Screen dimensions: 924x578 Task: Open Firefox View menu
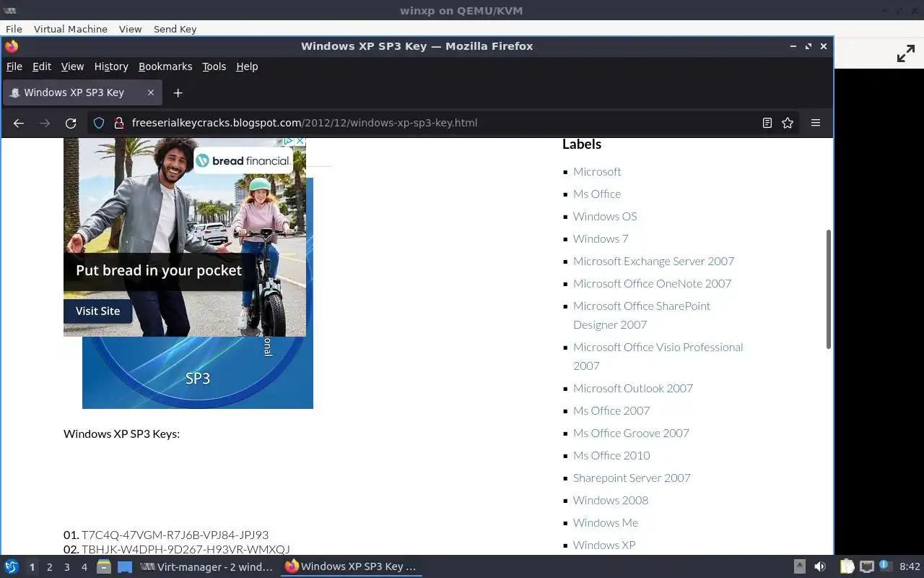[72, 66]
